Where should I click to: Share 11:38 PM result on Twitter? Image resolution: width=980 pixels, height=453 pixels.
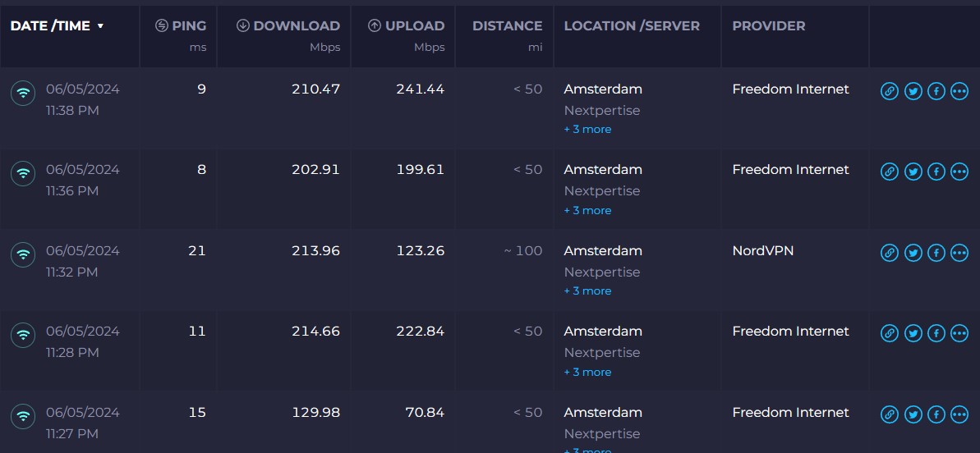913,91
